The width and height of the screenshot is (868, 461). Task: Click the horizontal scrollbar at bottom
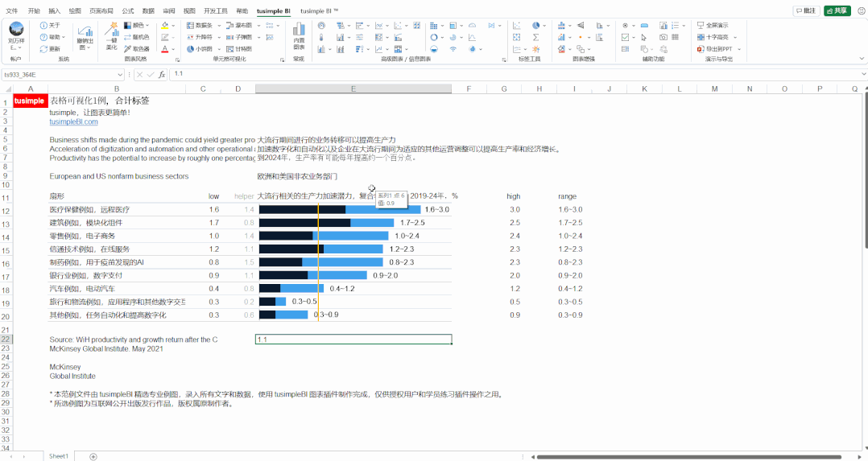click(688, 457)
